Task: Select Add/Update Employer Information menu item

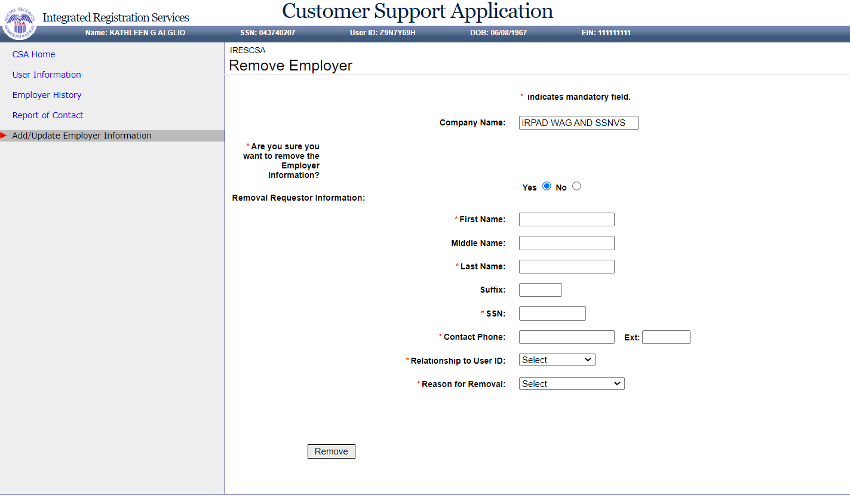Action: tap(82, 136)
